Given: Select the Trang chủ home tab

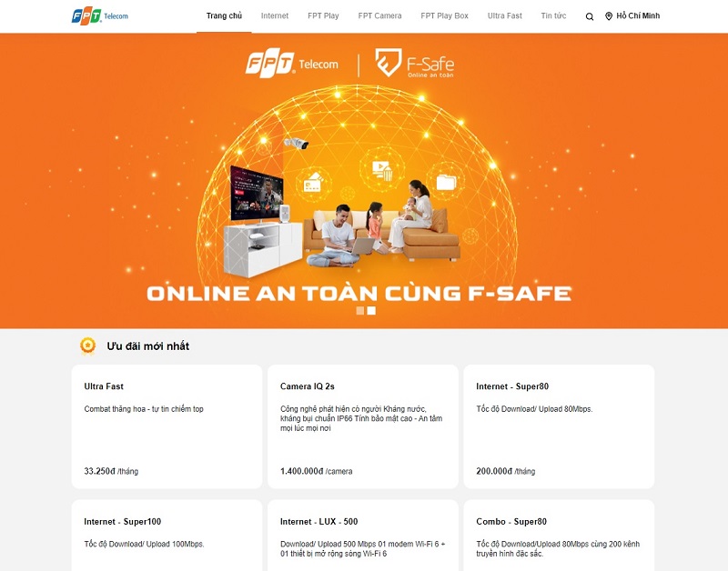Looking at the screenshot, I should tap(224, 15).
